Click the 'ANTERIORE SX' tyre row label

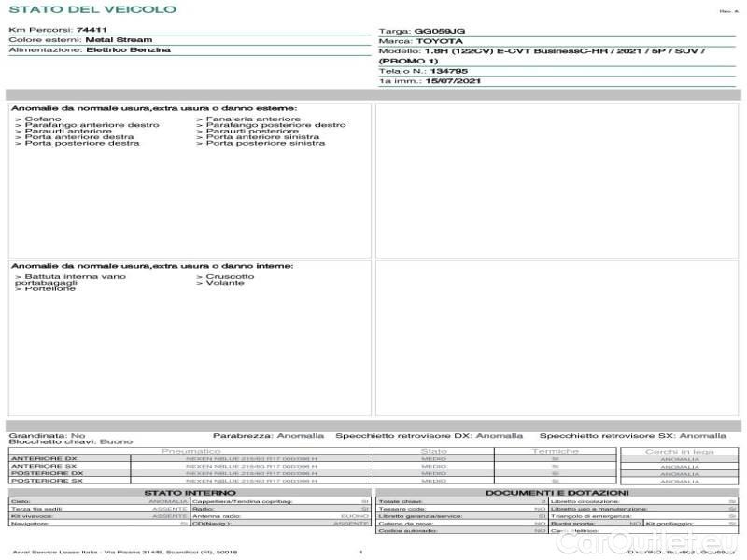pos(44,466)
